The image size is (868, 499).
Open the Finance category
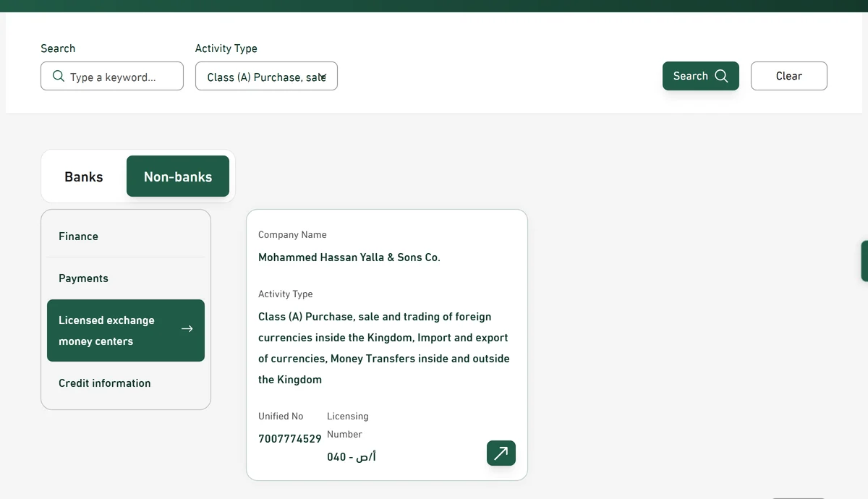pos(126,236)
